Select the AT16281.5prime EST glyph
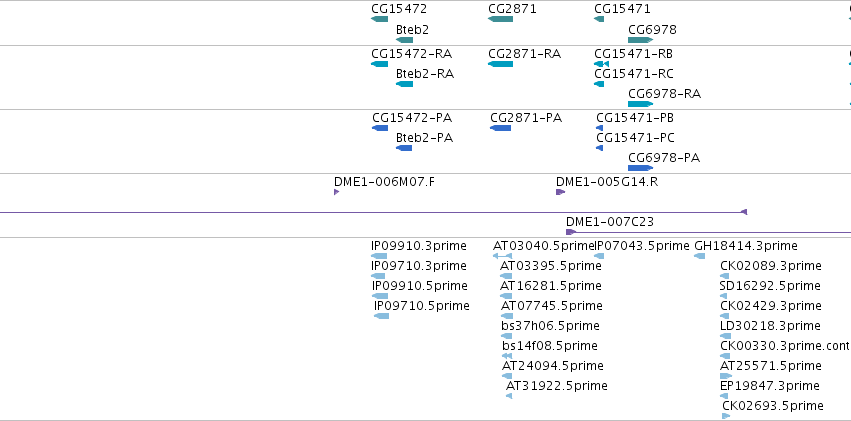The image size is (851, 421). (x=506, y=296)
